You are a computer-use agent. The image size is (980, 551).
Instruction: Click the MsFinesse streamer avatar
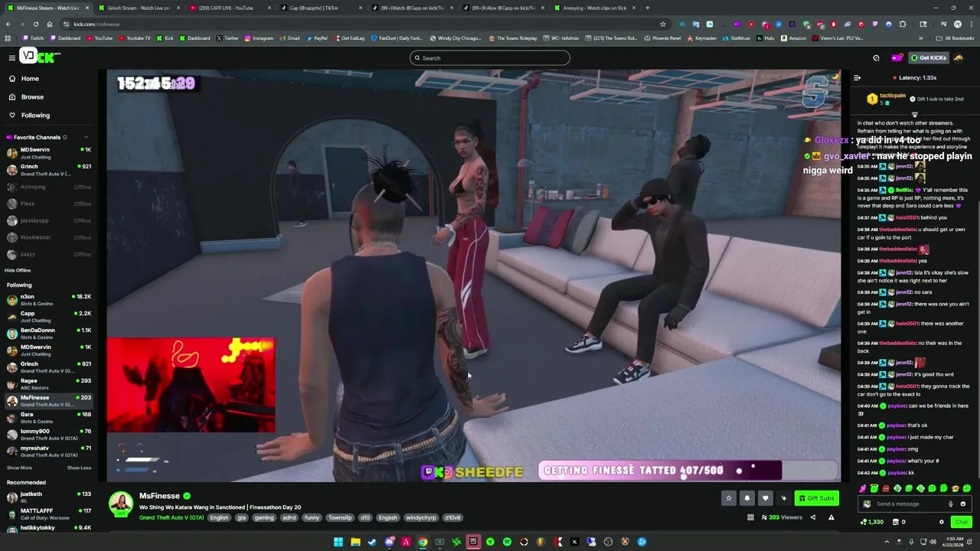point(120,505)
